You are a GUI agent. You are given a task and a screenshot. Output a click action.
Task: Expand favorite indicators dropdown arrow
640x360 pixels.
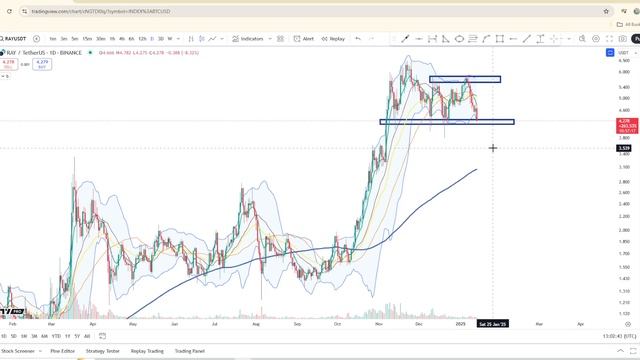270,39
